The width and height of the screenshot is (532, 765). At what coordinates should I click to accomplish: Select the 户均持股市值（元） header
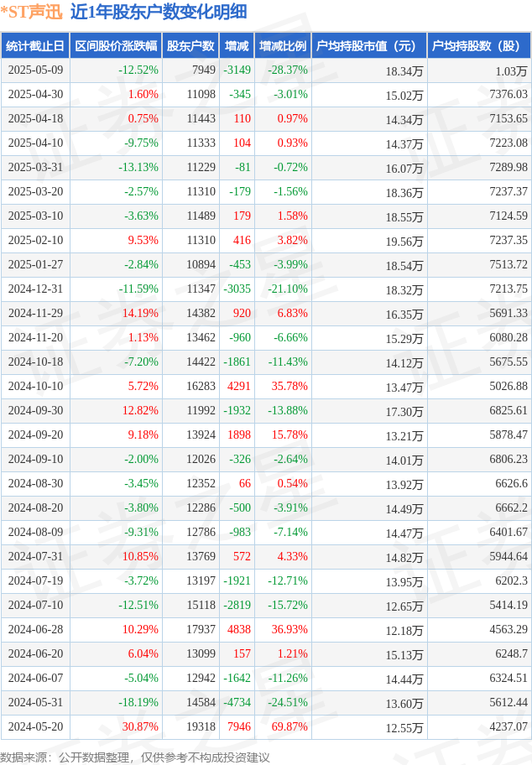tap(369, 46)
